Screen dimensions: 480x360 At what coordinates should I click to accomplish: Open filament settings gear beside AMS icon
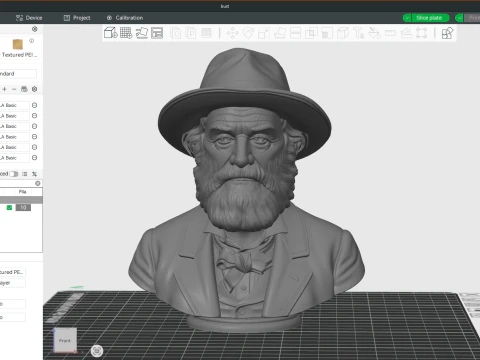(x=34, y=89)
